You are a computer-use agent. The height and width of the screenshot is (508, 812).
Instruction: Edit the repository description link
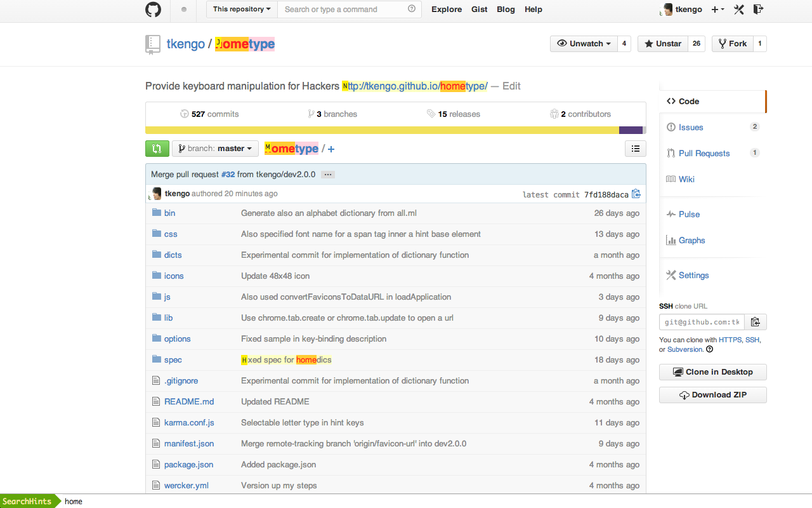tap(511, 86)
